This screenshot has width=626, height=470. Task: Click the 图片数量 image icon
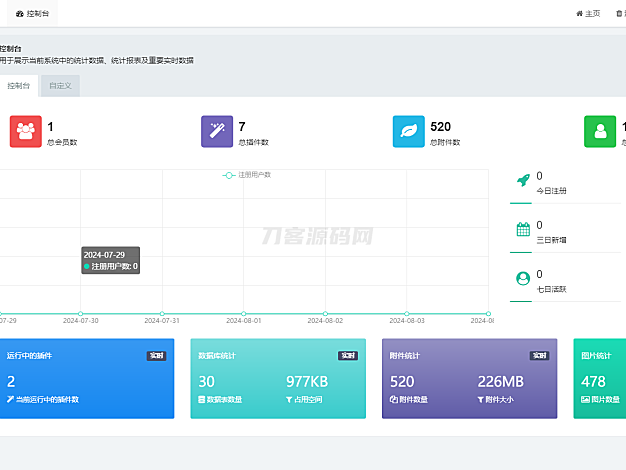[x=585, y=399]
